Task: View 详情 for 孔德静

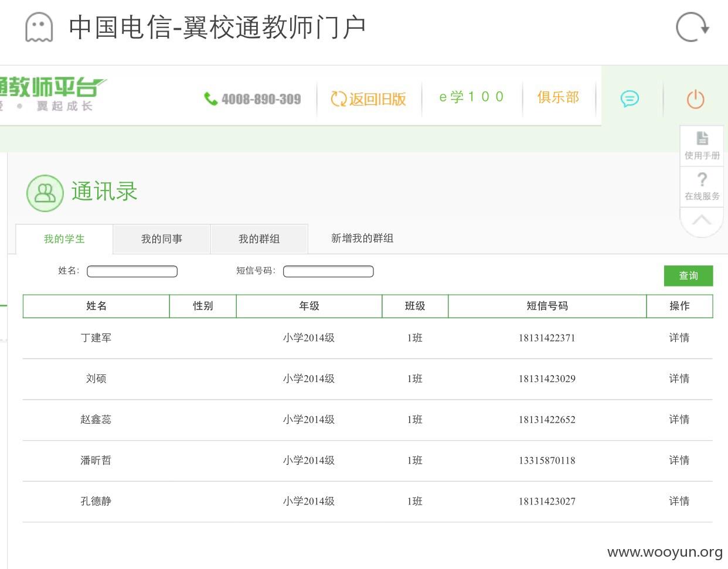Action: [679, 502]
